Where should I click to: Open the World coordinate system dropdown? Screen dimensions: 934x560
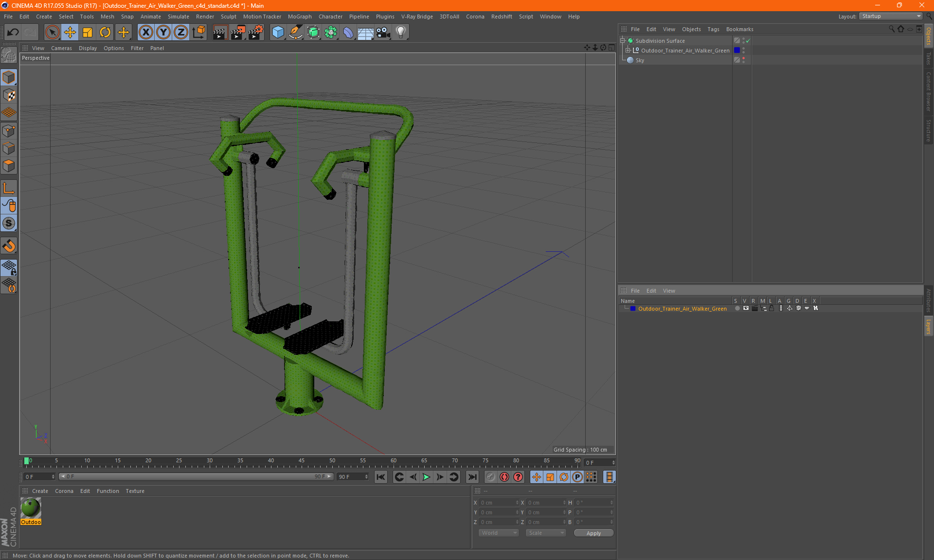[x=499, y=533]
